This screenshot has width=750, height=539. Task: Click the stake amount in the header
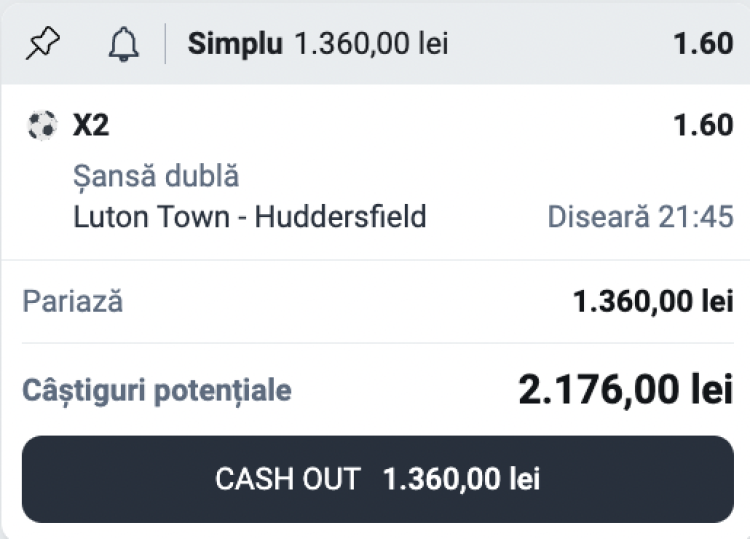pos(371,44)
